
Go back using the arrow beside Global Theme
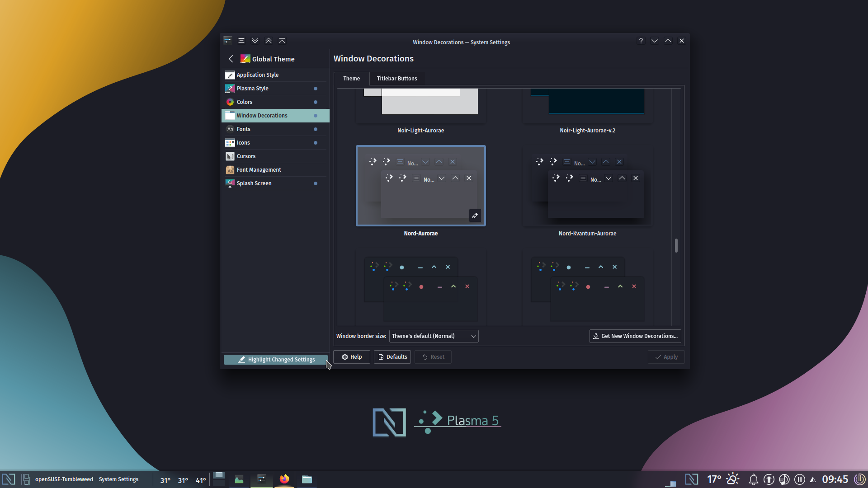tap(231, 59)
